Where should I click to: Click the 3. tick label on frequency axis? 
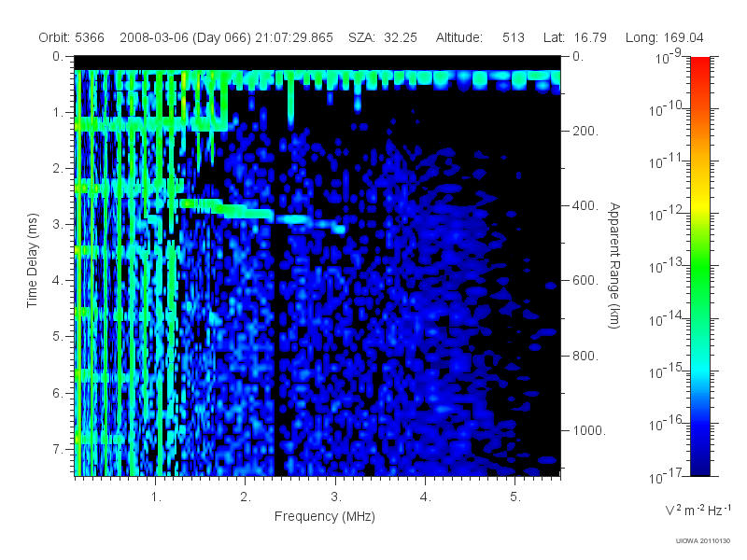click(336, 497)
